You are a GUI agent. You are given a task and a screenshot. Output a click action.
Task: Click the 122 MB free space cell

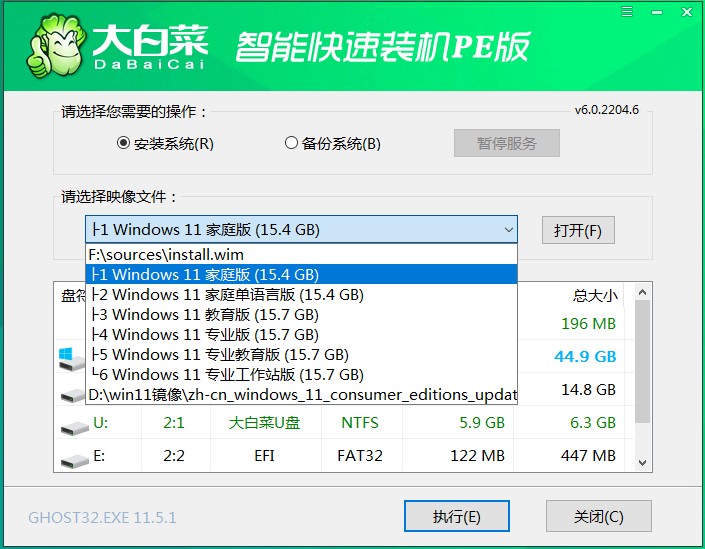pyautogui.click(x=477, y=456)
